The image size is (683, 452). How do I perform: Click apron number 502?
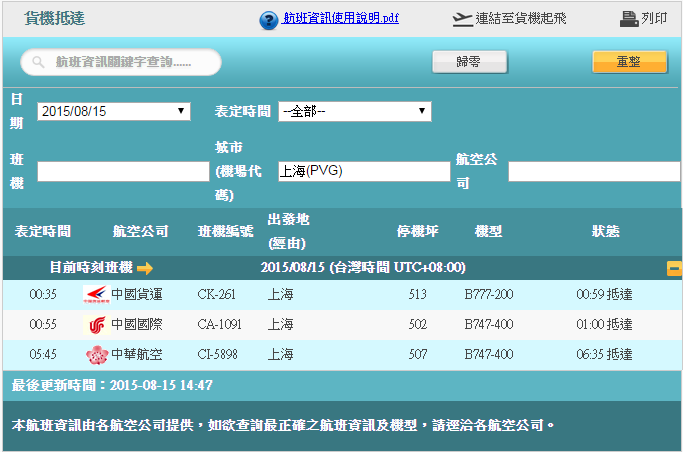[x=418, y=325]
